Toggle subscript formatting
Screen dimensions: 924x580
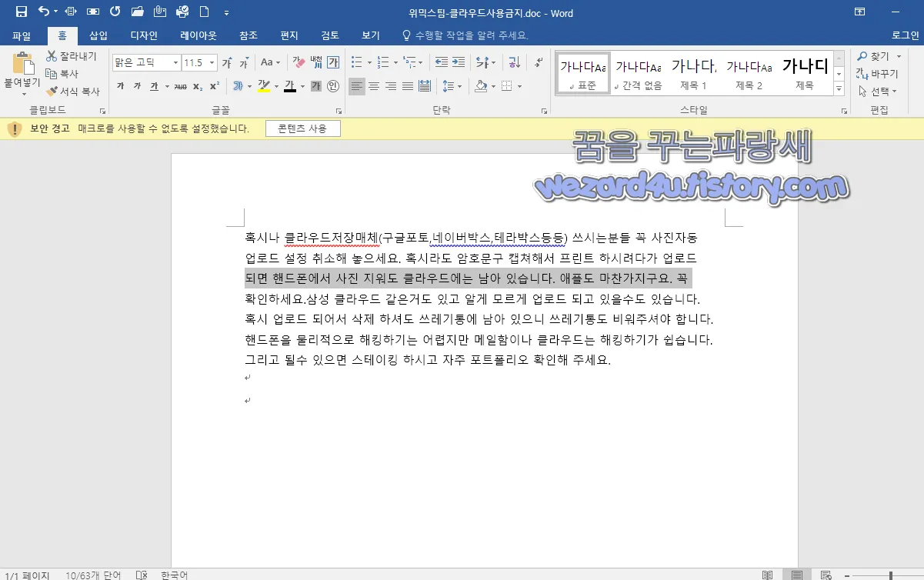[198, 86]
